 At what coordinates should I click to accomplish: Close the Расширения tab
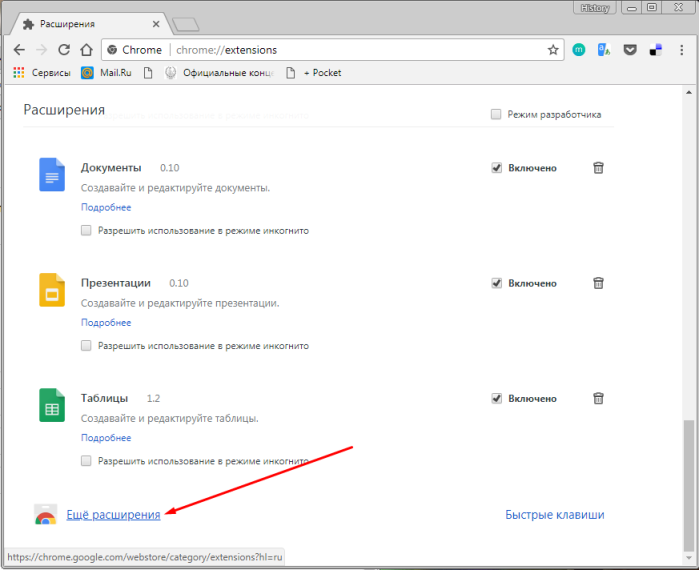(156, 24)
